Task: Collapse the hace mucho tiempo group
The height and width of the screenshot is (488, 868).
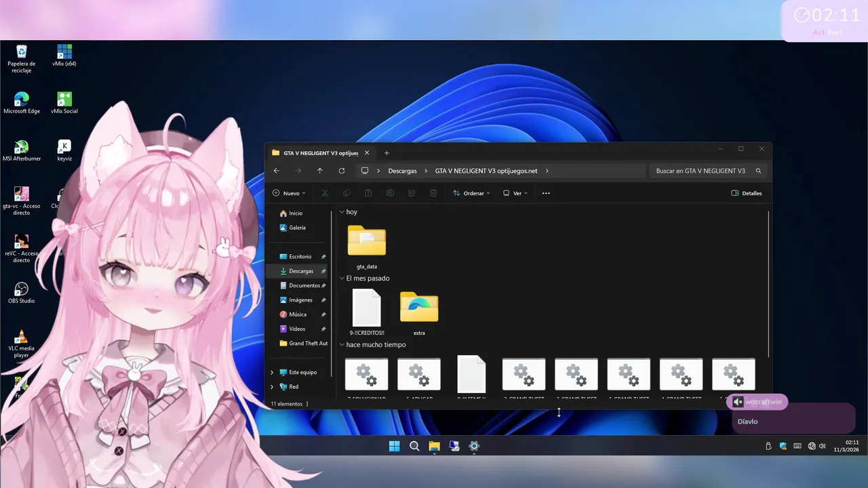Action: (342, 345)
